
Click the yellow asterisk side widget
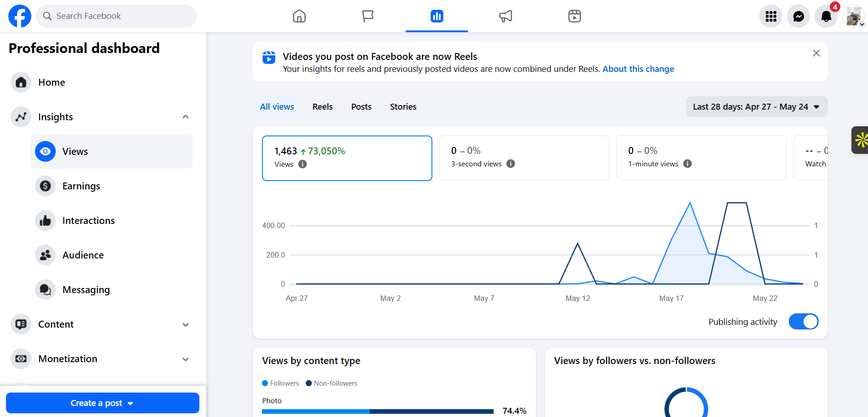tap(860, 140)
